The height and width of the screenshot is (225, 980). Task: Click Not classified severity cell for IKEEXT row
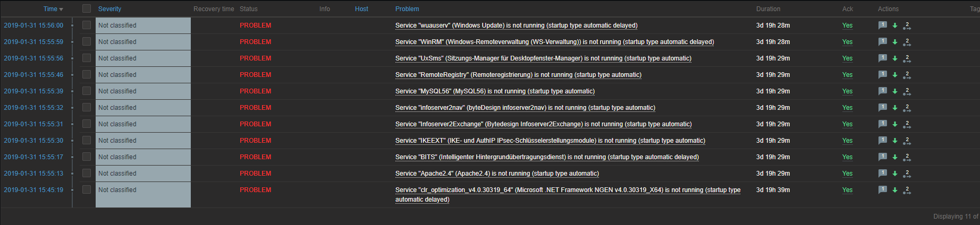143,141
